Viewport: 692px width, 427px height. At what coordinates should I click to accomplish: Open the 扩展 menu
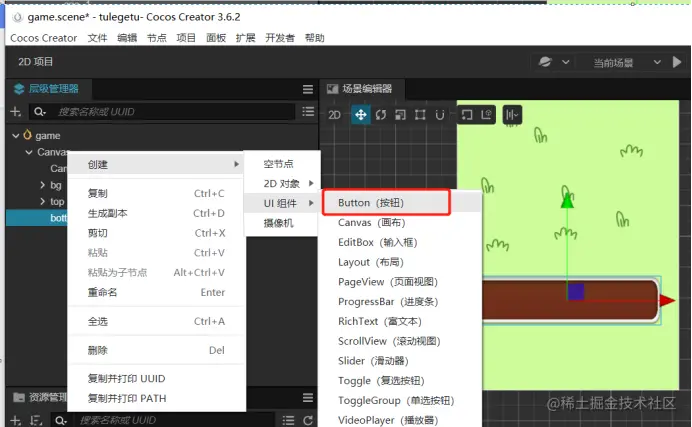pyautogui.click(x=245, y=38)
